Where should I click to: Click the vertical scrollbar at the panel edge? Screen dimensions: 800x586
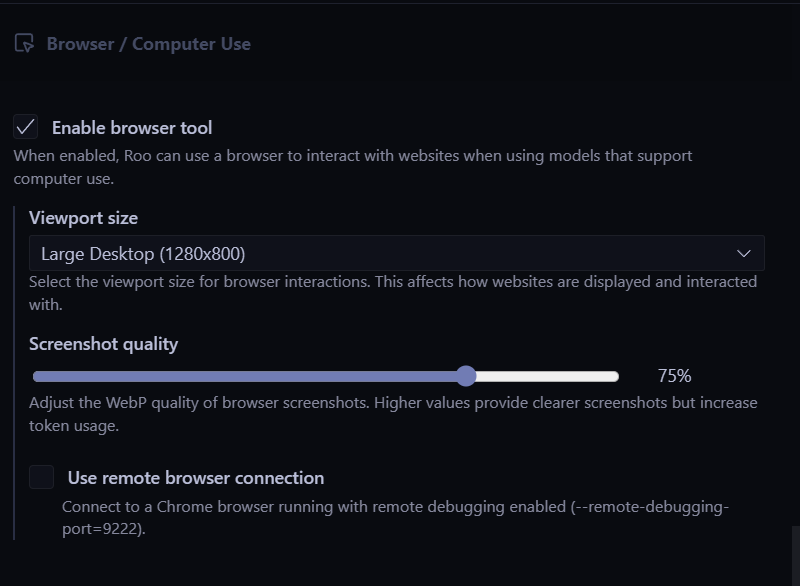click(x=795, y=553)
